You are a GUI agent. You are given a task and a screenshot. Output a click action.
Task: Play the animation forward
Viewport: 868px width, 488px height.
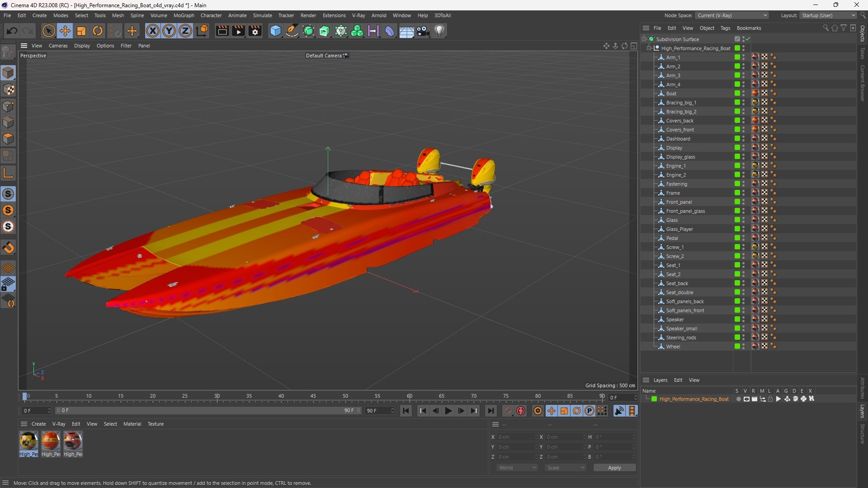tap(448, 411)
